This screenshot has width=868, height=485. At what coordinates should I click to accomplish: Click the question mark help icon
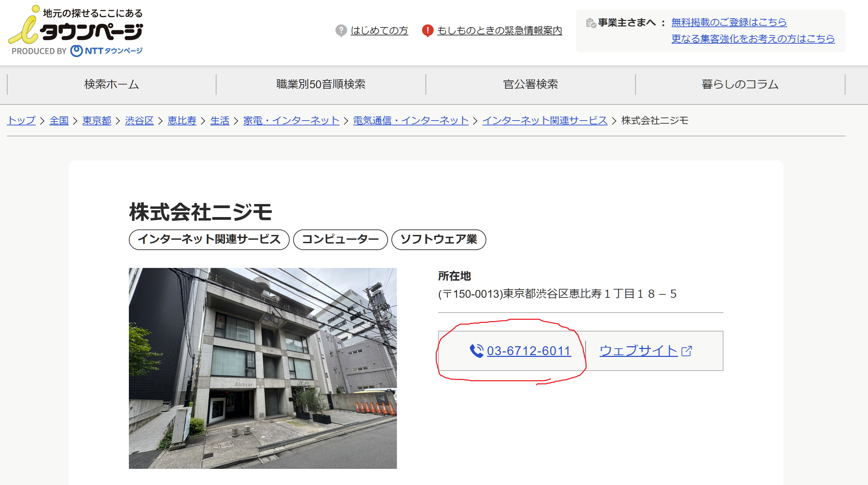tap(341, 31)
